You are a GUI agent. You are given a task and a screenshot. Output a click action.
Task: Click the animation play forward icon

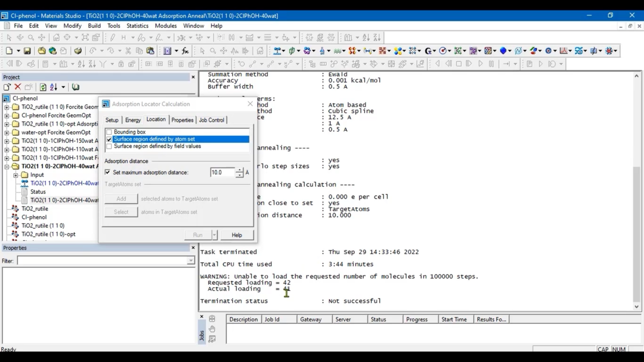coord(481,64)
